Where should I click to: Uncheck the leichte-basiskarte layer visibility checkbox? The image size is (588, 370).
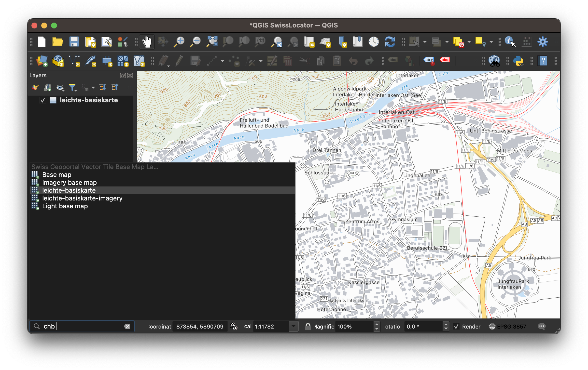(x=43, y=100)
